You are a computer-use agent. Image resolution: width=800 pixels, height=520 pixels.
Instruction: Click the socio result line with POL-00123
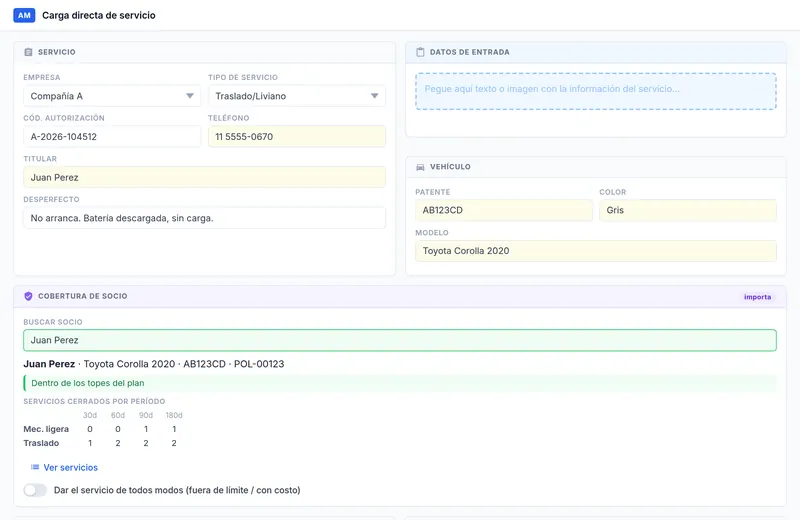(x=154, y=364)
